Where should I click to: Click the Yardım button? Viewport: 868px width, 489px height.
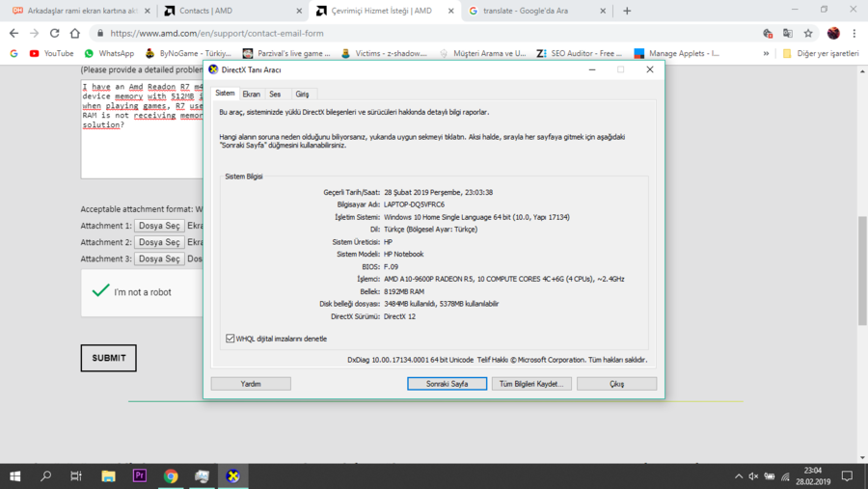coord(251,384)
